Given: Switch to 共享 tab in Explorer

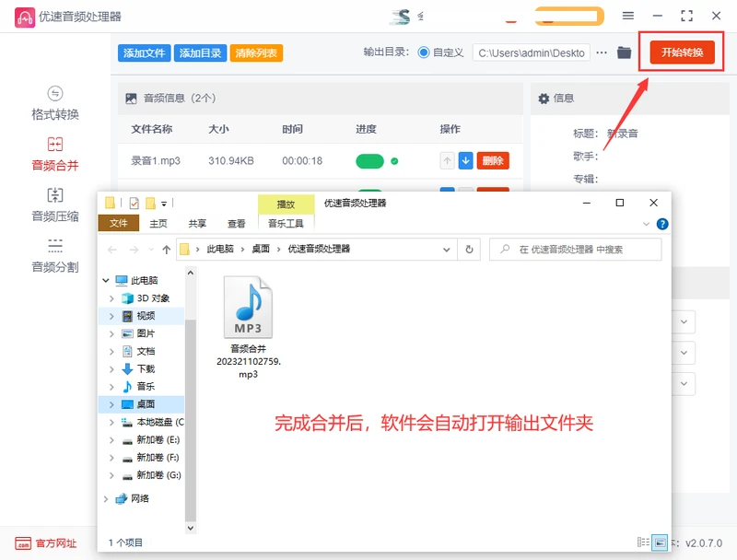Looking at the screenshot, I should (x=197, y=224).
